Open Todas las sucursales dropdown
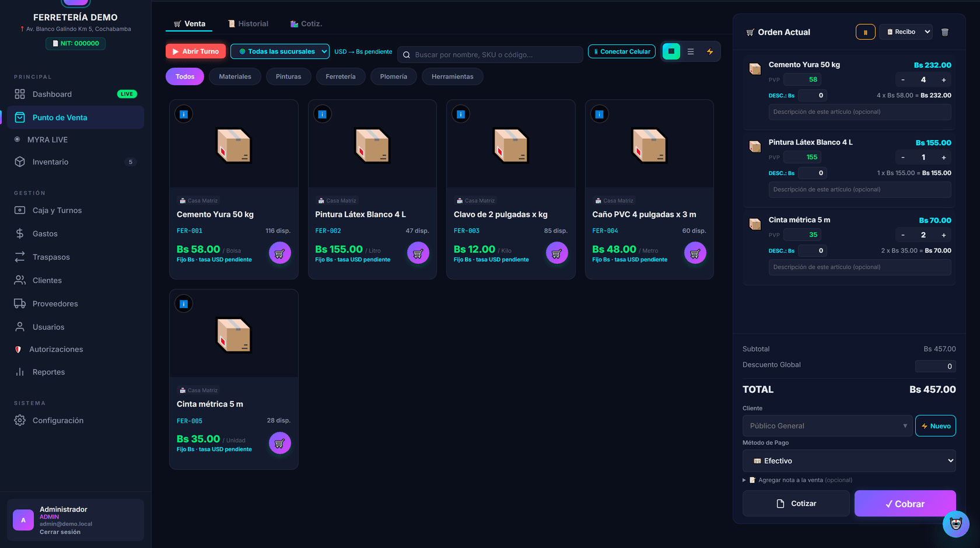The width and height of the screenshot is (980, 548). click(280, 51)
